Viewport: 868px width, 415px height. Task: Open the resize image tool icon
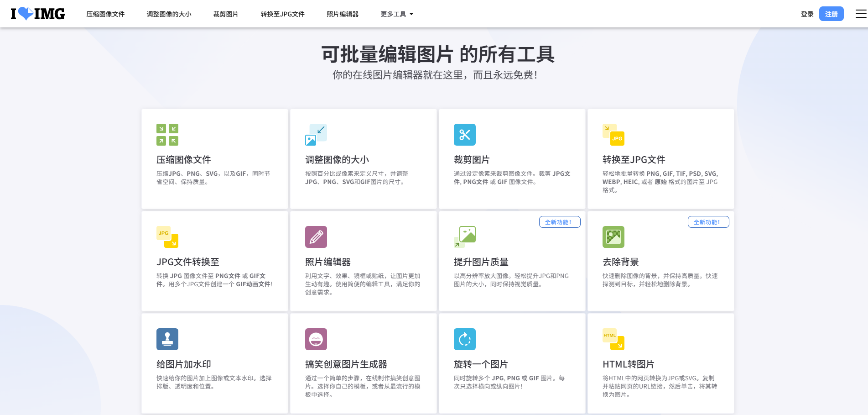(x=316, y=134)
